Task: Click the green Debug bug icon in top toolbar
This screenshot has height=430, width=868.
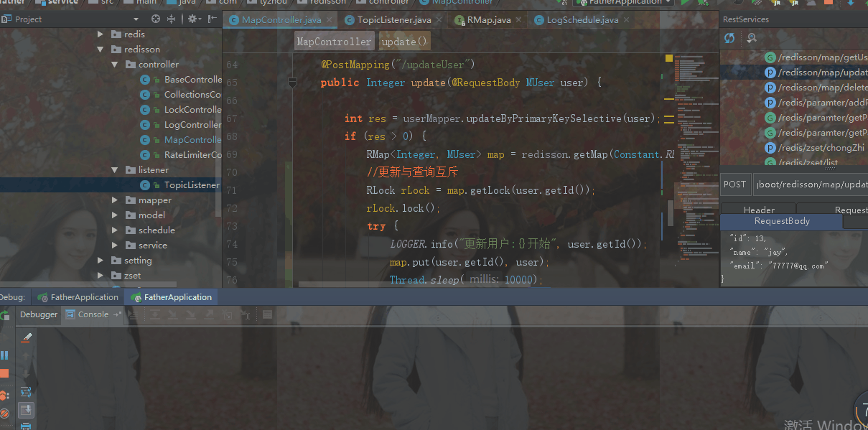Action: click(x=703, y=2)
